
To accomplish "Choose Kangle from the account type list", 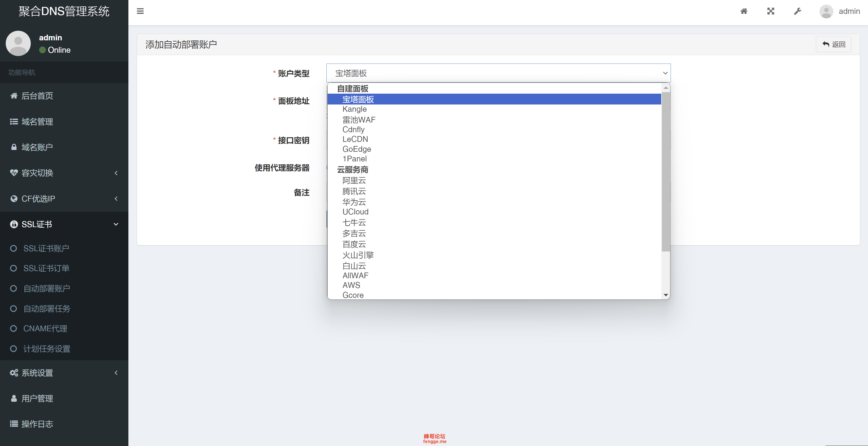I will [494, 109].
